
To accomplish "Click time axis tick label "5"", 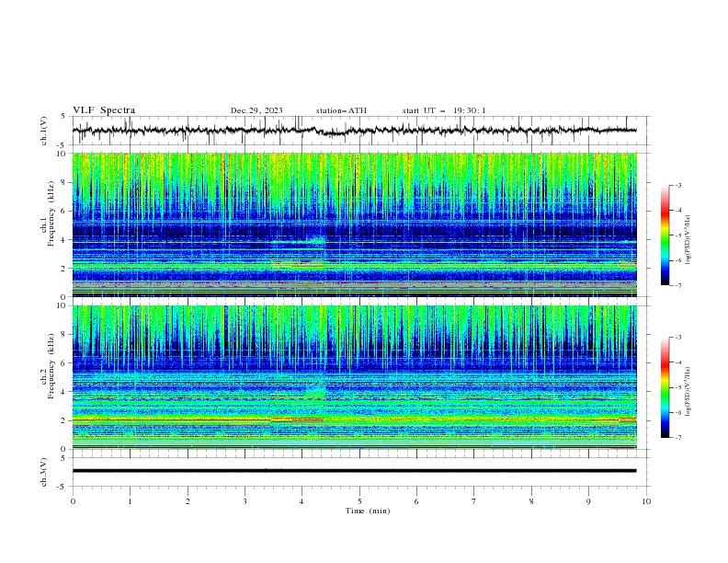I will (x=359, y=501).
